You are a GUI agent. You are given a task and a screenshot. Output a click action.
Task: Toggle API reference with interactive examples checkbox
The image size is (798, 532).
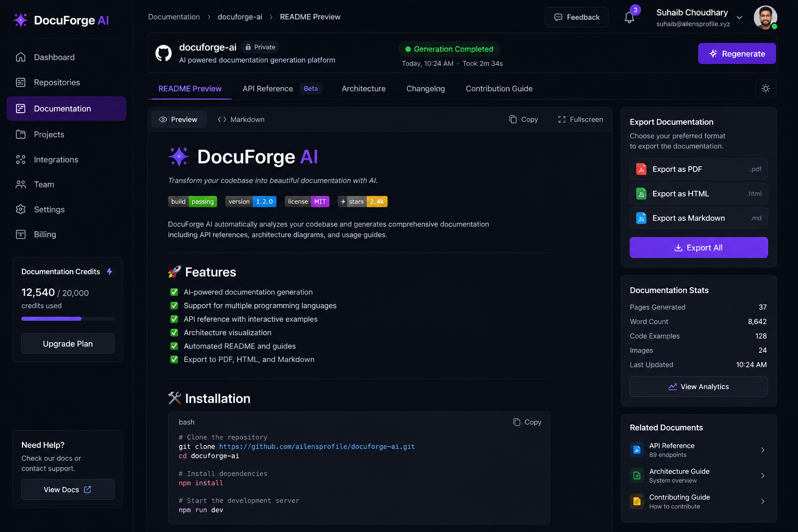point(174,320)
